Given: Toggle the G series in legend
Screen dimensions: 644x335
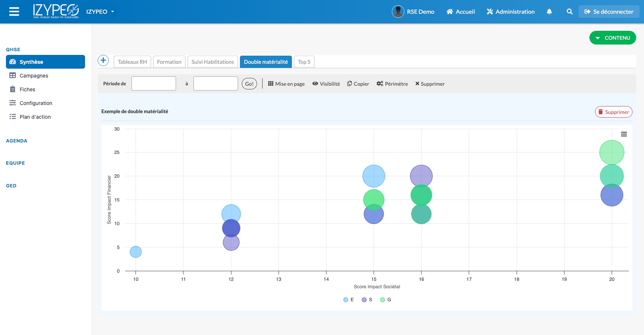Looking at the screenshot, I should pos(386,300).
